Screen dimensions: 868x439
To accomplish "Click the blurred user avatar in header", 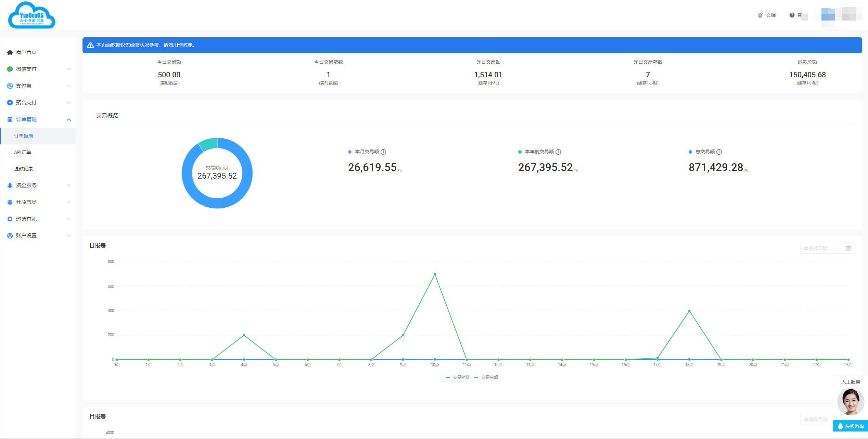I will click(828, 15).
